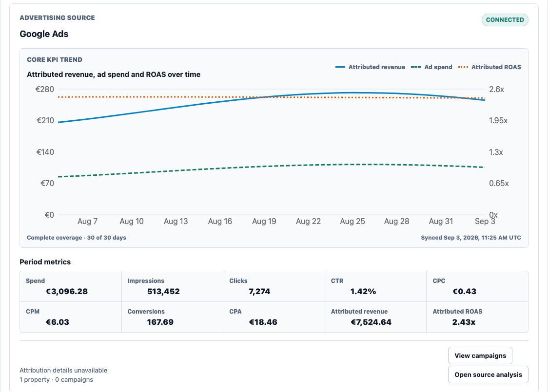Toggle the Attributed revenue legend entry

tap(370, 67)
